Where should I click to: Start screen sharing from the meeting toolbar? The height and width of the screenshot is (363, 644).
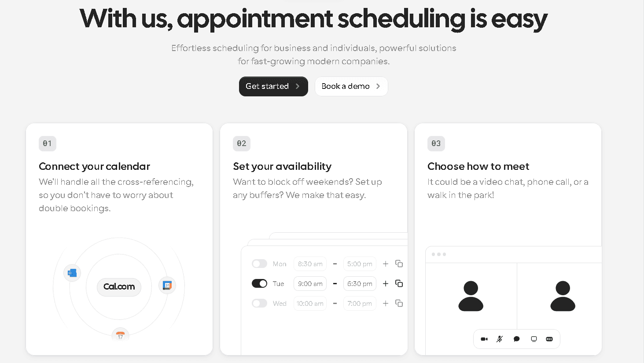(x=533, y=339)
